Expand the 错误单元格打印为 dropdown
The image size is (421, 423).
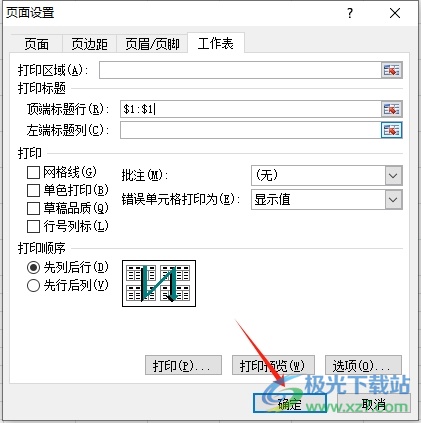393,200
